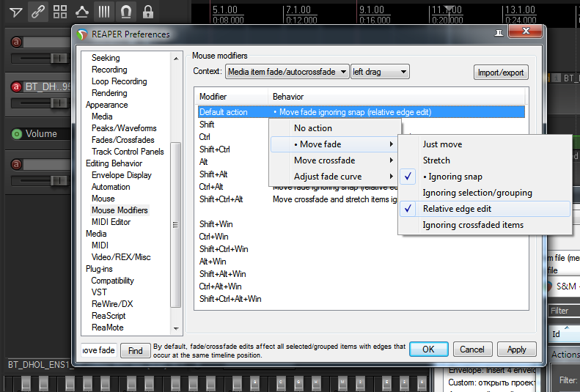The height and width of the screenshot is (392, 580).
Task: Toggle the item grouping link icon
Action: tap(37, 12)
